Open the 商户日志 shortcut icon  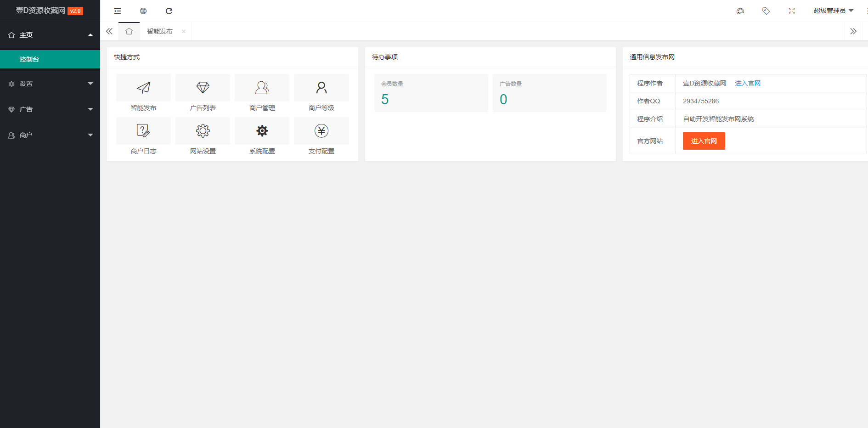[143, 131]
